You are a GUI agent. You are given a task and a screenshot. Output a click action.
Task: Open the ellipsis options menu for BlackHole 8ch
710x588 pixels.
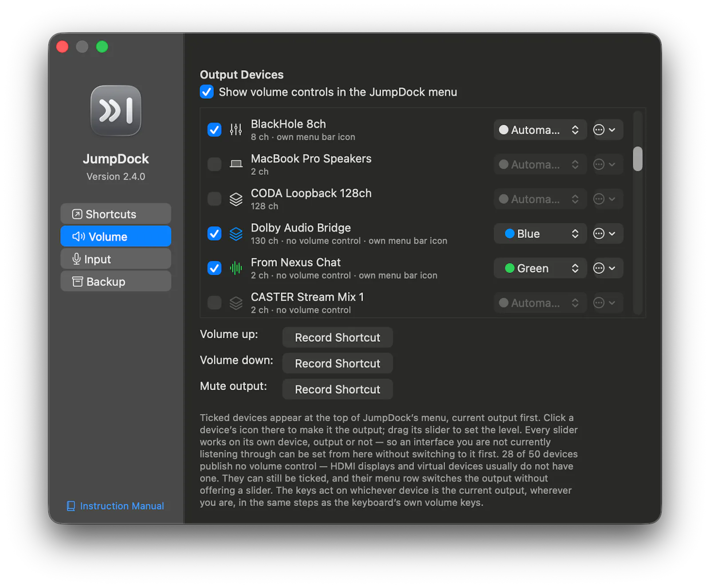tap(605, 130)
